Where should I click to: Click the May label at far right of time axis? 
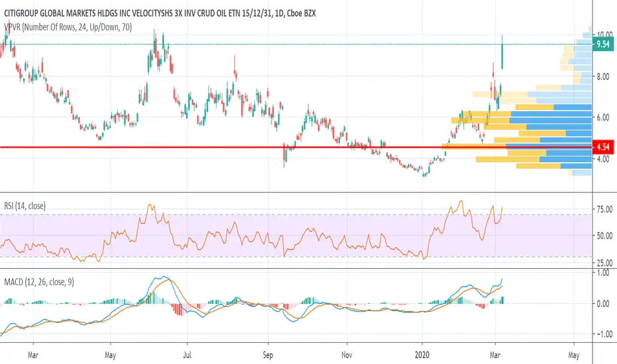[574, 355]
